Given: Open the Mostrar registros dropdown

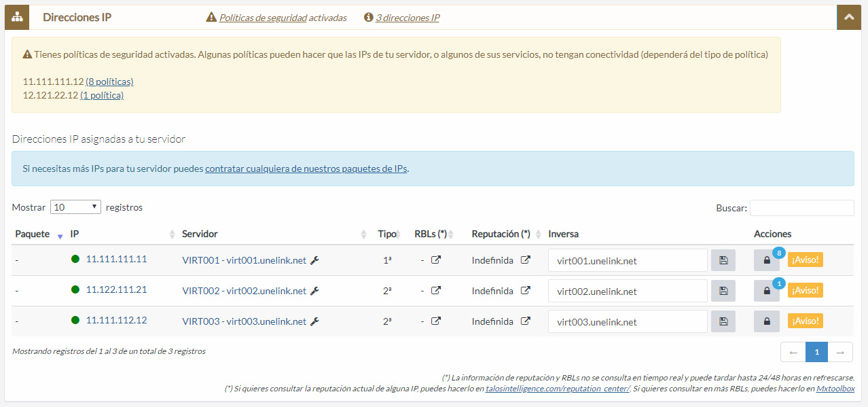Looking at the screenshot, I should click(x=75, y=207).
